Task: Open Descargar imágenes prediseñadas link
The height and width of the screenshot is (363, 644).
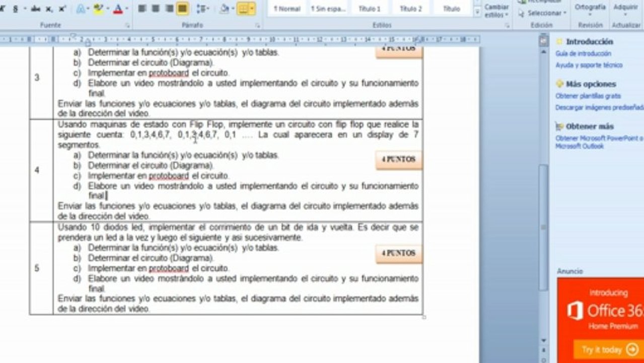Action: pyautogui.click(x=599, y=107)
